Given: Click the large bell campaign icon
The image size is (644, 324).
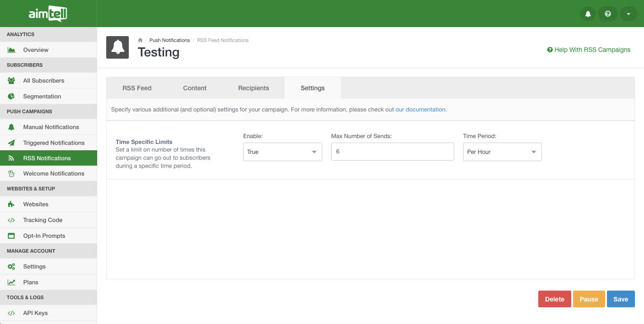Looking at the screenshot, I should (x=118, y=47).
